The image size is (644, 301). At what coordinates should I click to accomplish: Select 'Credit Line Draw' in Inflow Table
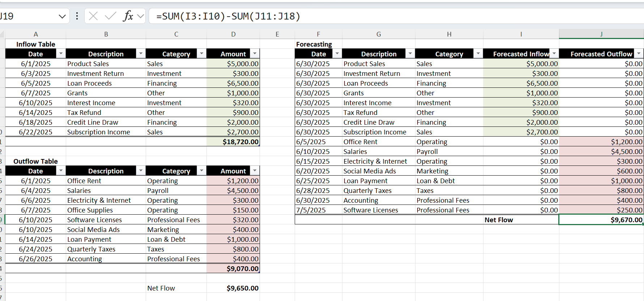coord(106,122)
